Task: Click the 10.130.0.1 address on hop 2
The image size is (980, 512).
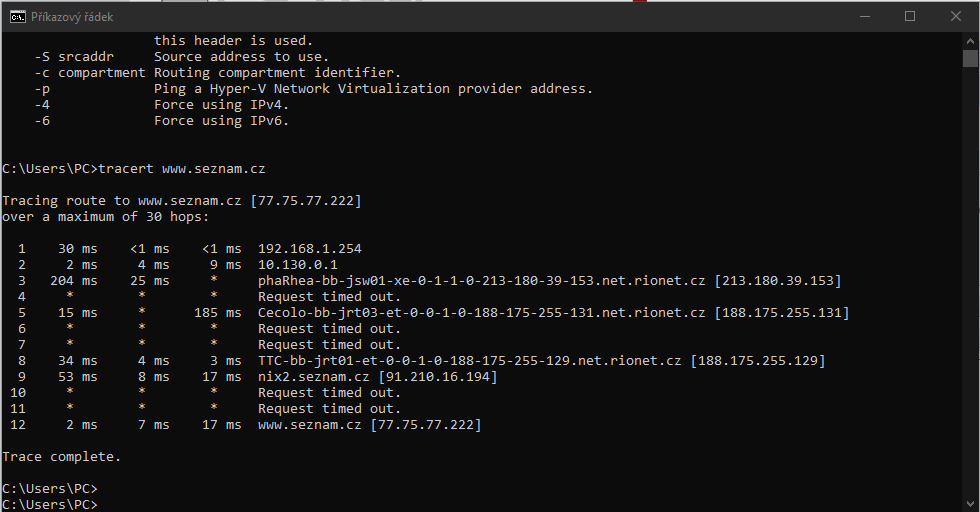Action: click(x=298, y=264)
